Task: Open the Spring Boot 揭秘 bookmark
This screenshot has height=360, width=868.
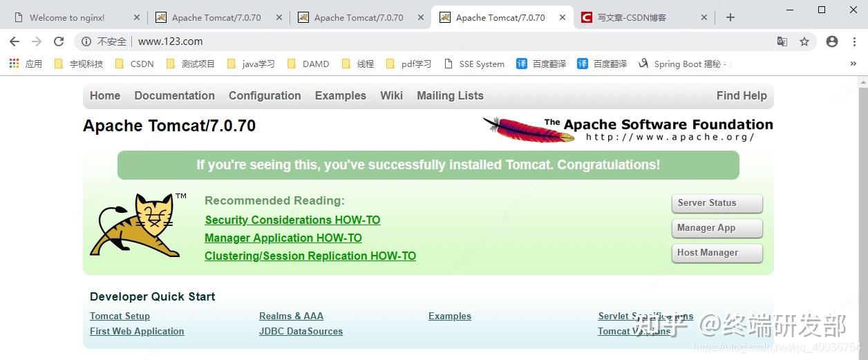Action: [x=685, y=64]
